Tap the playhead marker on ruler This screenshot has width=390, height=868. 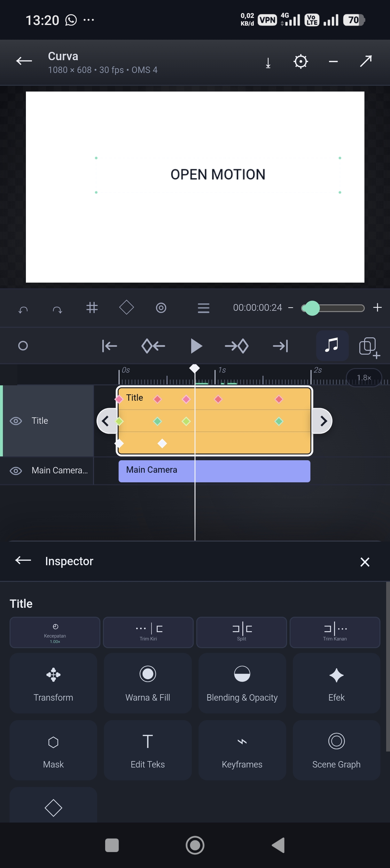[194, 368]
